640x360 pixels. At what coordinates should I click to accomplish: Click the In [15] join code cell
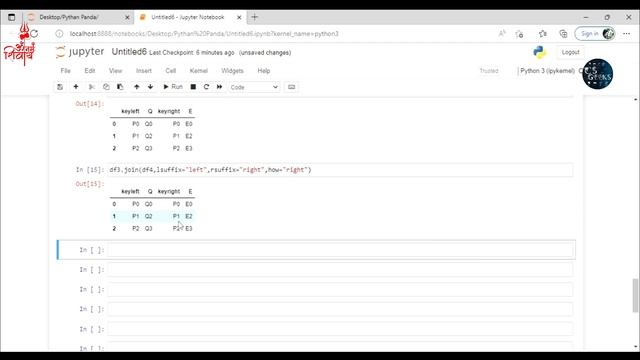340,170
